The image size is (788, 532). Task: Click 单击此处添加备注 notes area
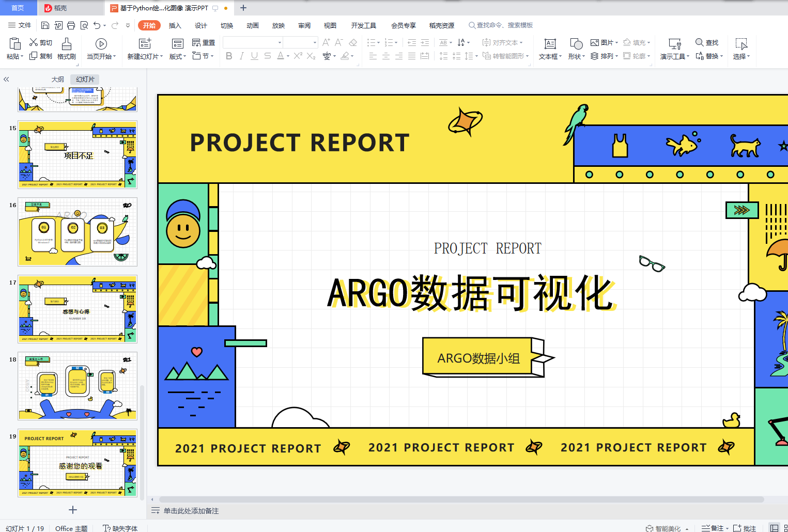[191, 511]
